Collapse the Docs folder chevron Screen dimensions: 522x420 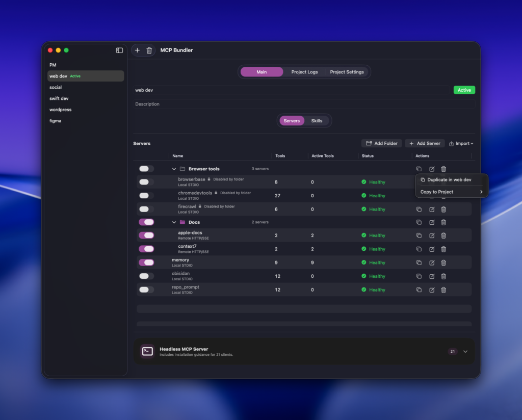[x=174, y=222]
